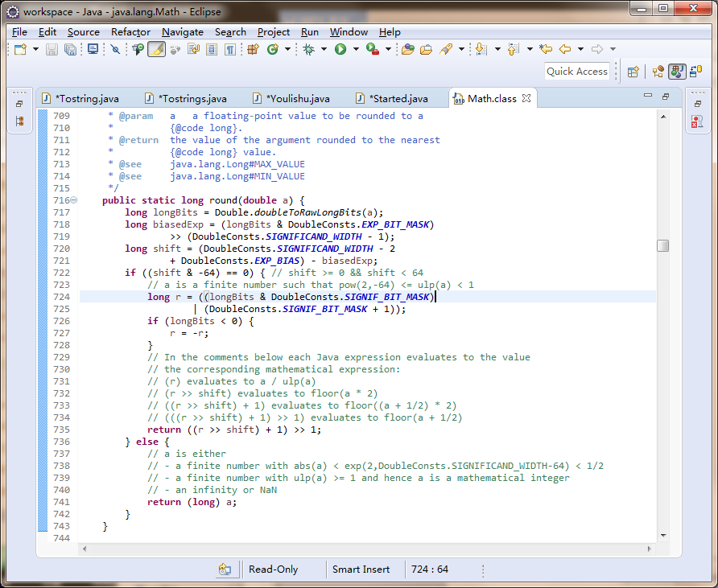The height and width of the screenshot is (588, 718).
Task: Click the status bar task icon
Action: click(x=225, y=569)
